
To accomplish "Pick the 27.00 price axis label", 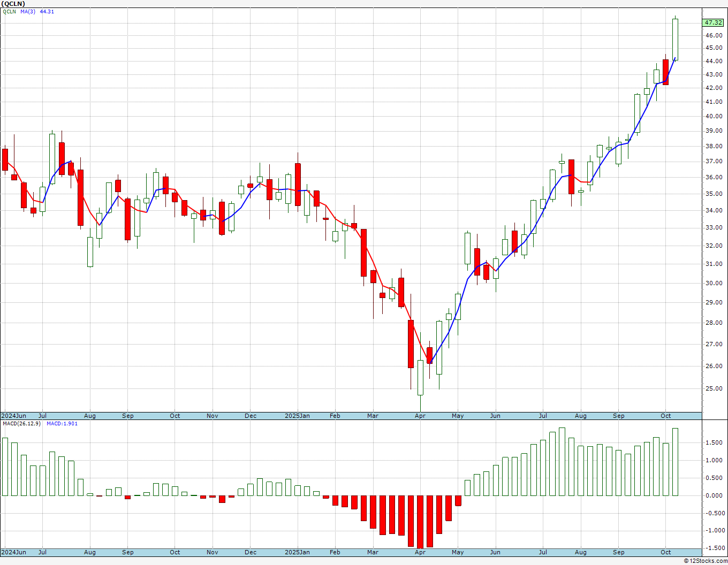I will pyautogui.click(x=713, y=344).
